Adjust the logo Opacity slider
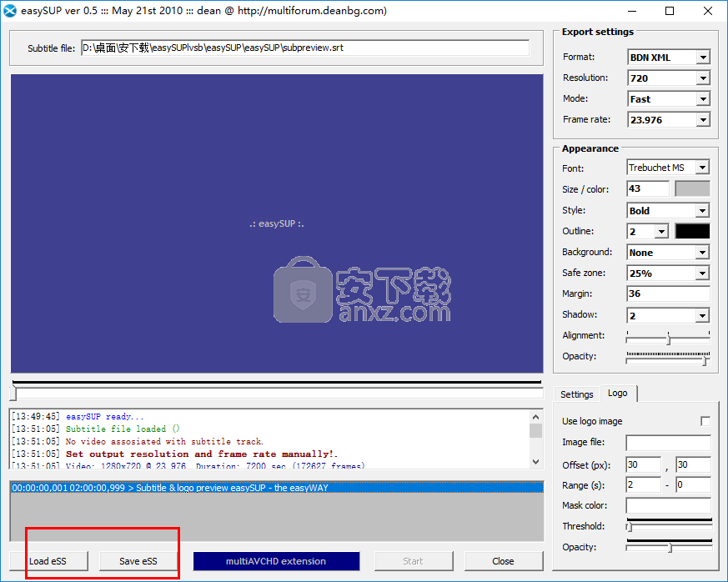The height and width of the screenshot is (582, 728). tap(669, 546)
